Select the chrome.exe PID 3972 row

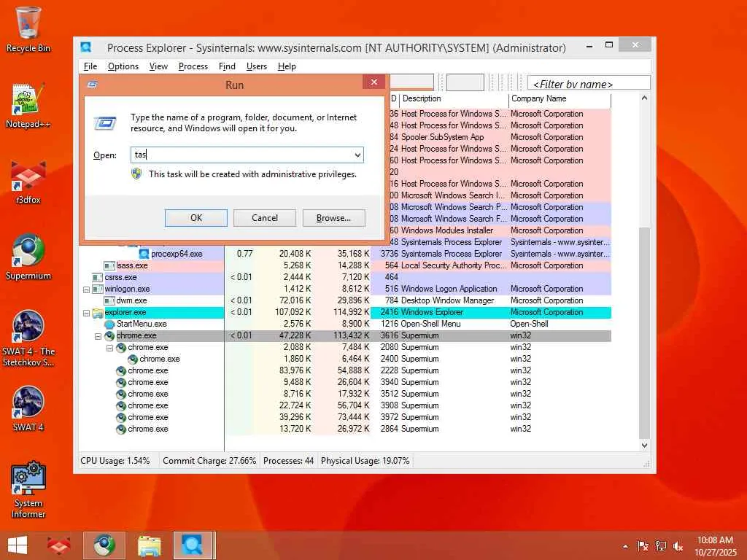pos(345,417)
